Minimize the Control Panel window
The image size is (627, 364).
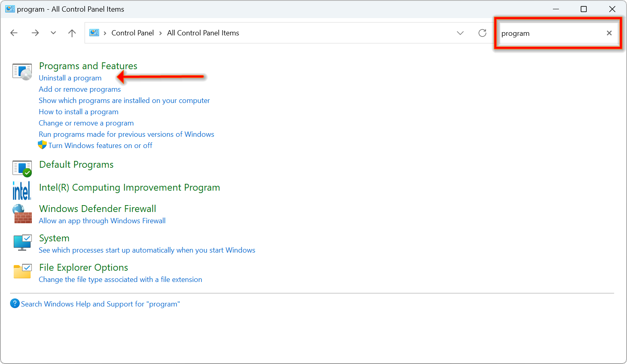tap(556, 9)
